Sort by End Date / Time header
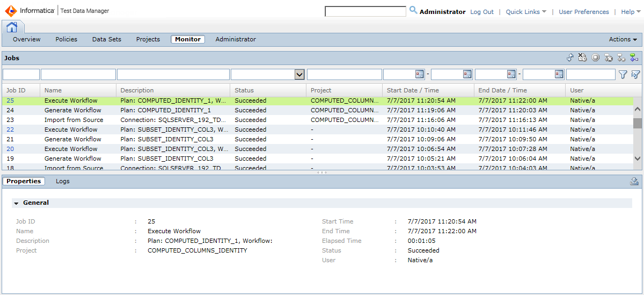The image size is (644, 295). pyautogui.click(x=519, y=90)
